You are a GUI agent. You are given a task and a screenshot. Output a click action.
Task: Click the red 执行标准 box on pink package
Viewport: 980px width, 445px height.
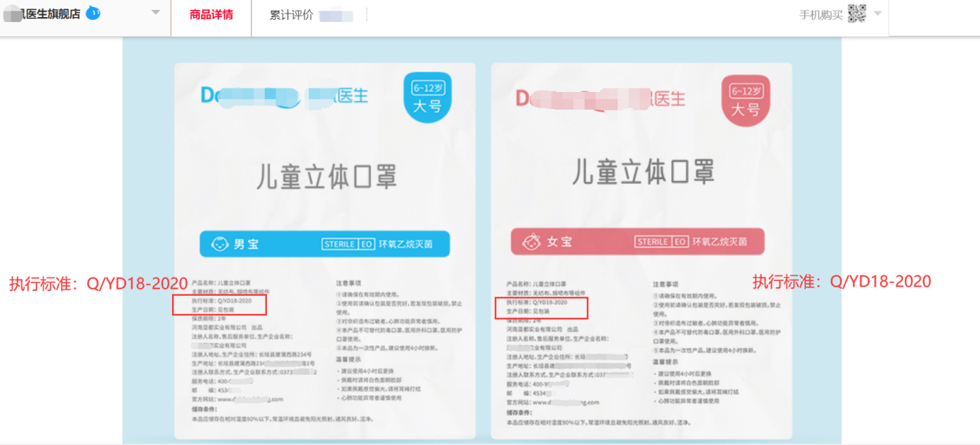[x=541, y=308]
